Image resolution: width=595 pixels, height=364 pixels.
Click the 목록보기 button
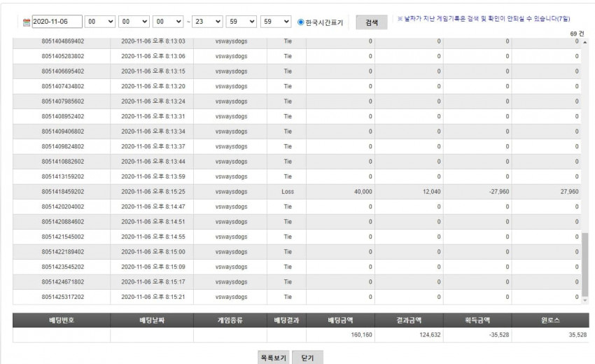[273, 358]
